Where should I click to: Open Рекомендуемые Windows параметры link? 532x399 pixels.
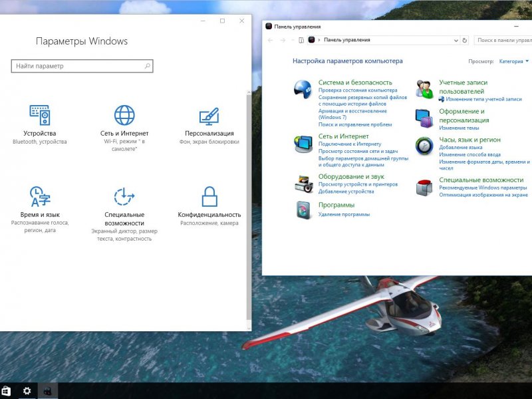pyautogui.click(x=483, y=188)
